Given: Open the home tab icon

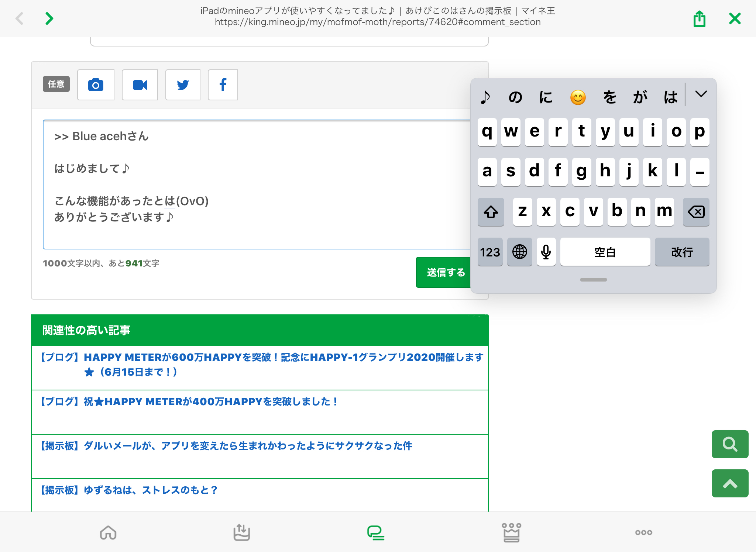Looking at the screenshot, I should 108,532.
